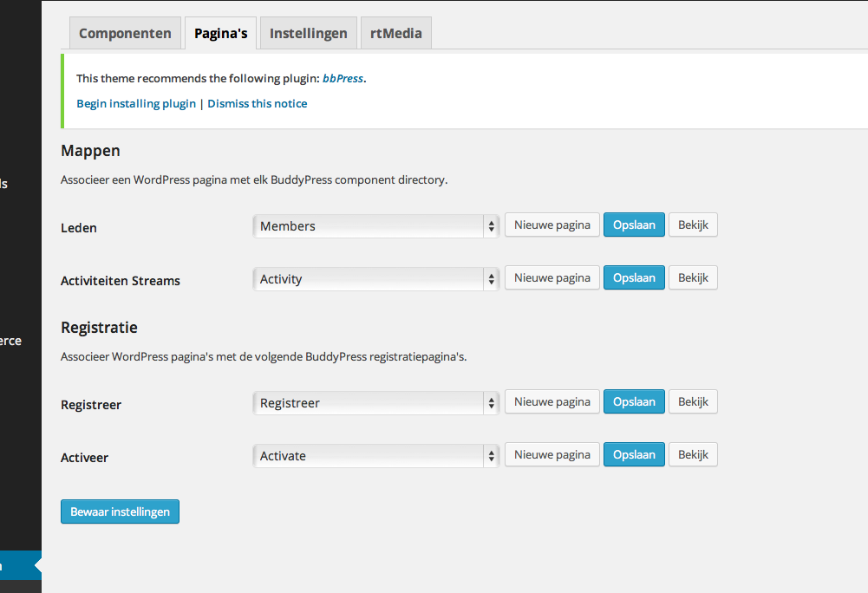Open the Activiteiten Streams page dropdown
868x593 pixels.
coord(376,279)
